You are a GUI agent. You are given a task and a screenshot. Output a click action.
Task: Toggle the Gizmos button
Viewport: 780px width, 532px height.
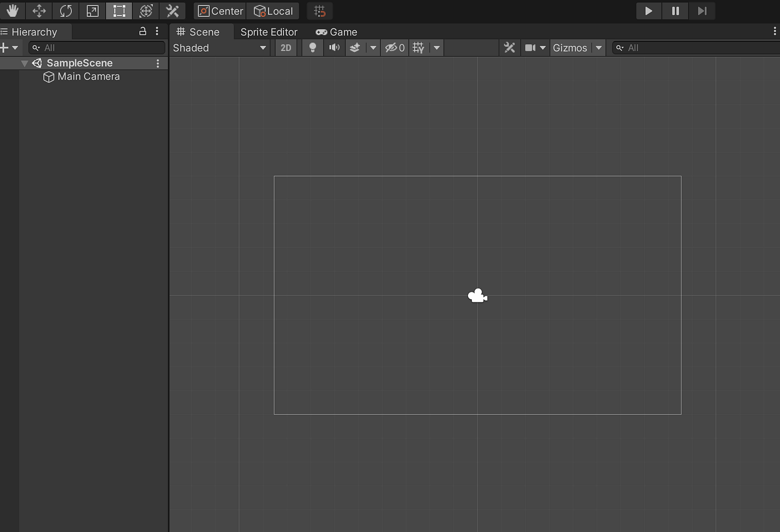pos(570,48)
